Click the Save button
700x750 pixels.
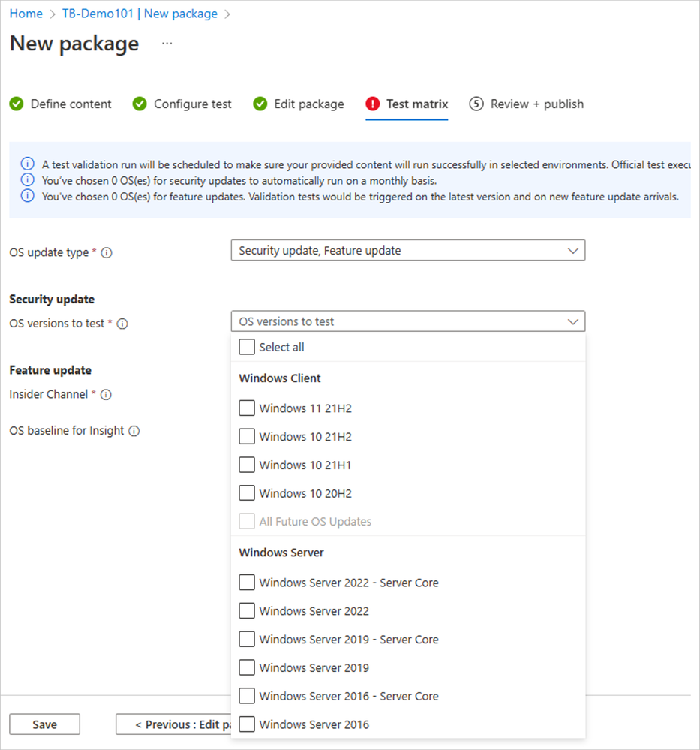pyautogui.click(x=44, y=724)
